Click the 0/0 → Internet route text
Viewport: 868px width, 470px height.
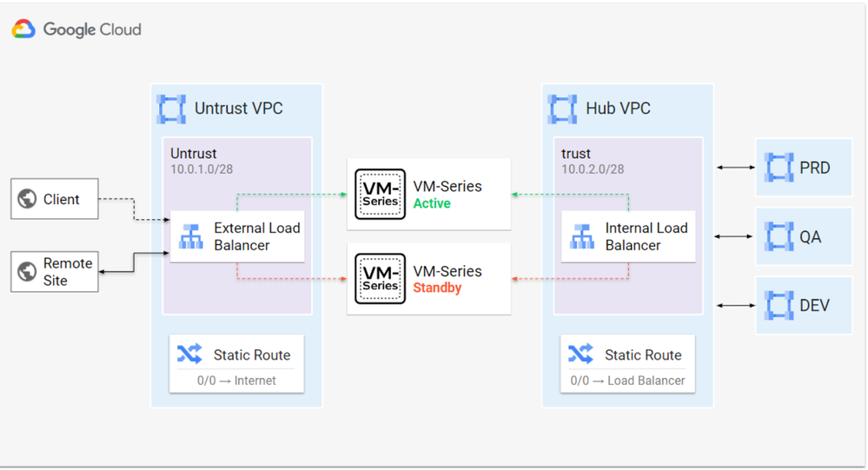tap(237, 381)
